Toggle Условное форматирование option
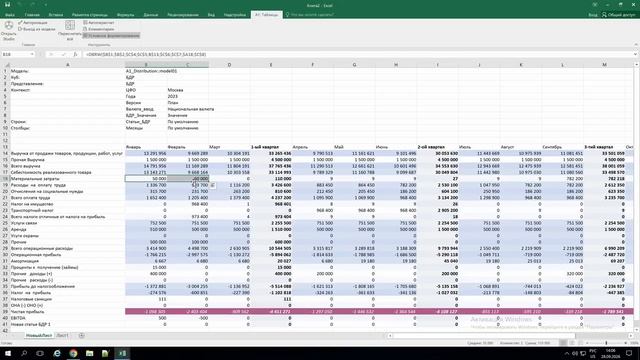This screenshot has width=640, height=360. 111,36
